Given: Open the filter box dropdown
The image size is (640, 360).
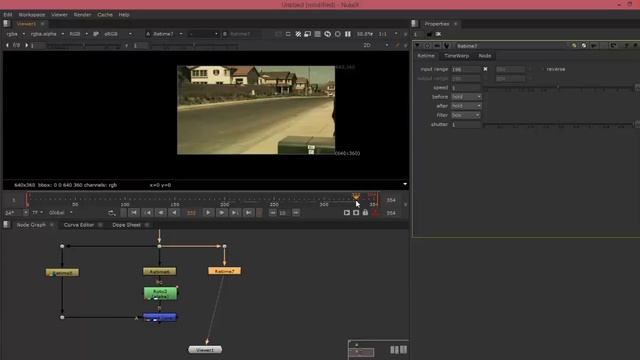Looking at the screenshot, I should click(466, 116).
